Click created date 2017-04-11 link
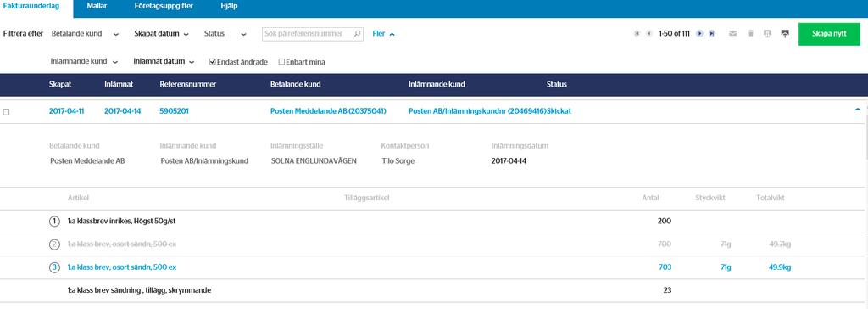Image resolution: width=868 pixels, height=309 pixels. point(66,111)
